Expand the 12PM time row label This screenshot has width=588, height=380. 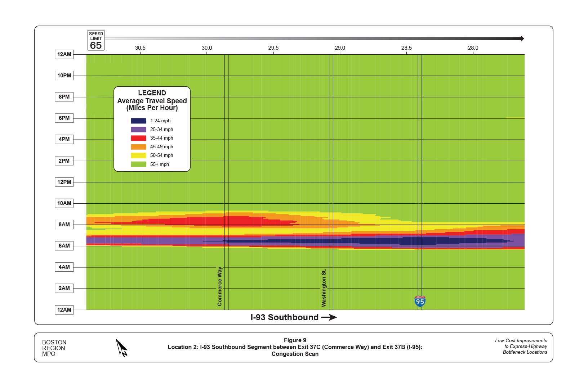64,182
